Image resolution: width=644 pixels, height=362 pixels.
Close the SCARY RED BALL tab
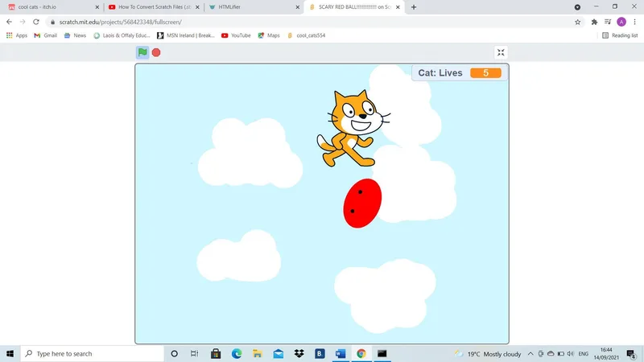tap(398, 7)
